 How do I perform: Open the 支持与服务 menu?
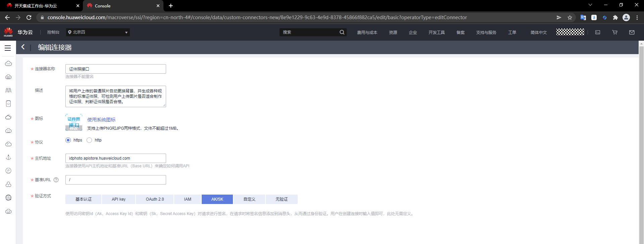tap(486, 33)
